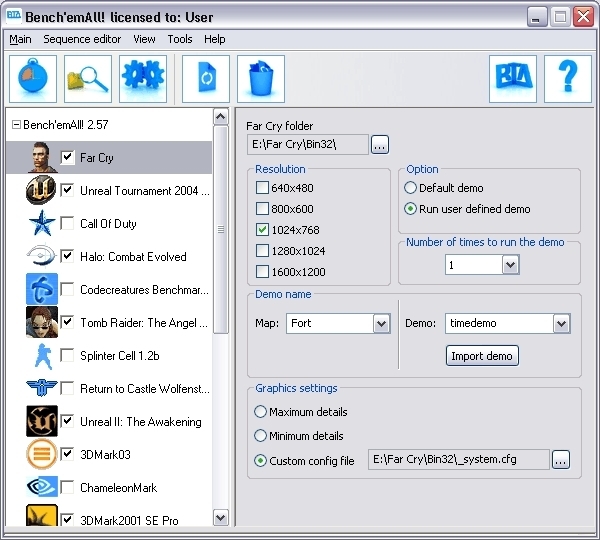Browse for the Far Cry folder
The image size is (600, 540).
(x=380, y=145)
